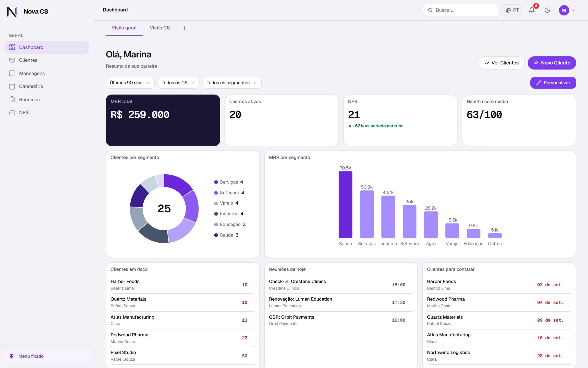Click the MRR total card
Viewport: 588px width, 368px height.
163,120
